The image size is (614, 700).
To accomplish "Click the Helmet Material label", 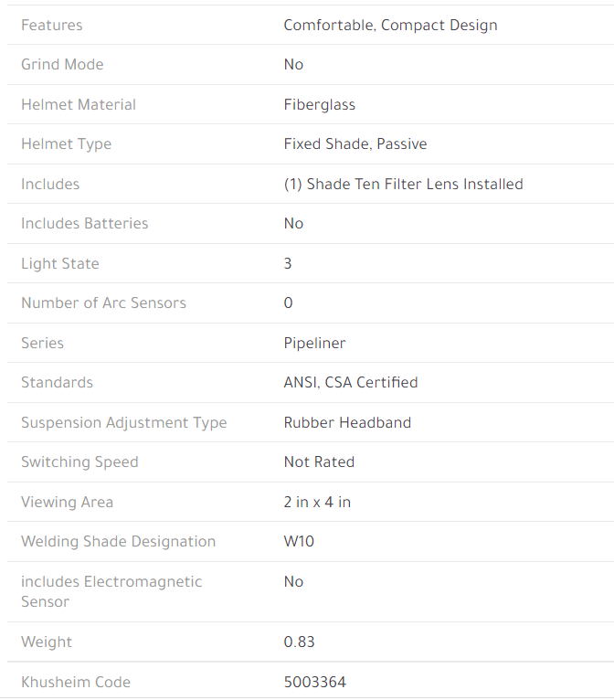I will click(79, 105).
